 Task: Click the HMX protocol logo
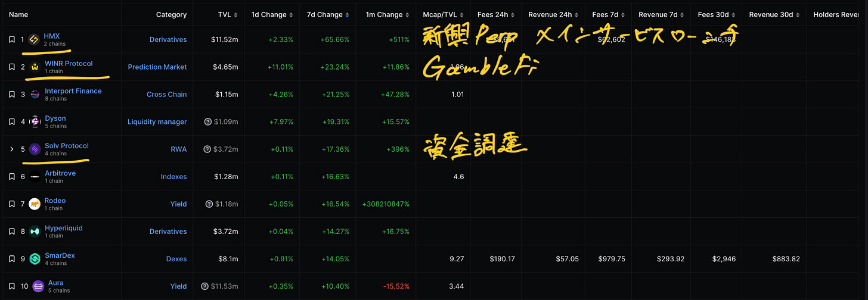pyautogui.click(x=34, y=40)
